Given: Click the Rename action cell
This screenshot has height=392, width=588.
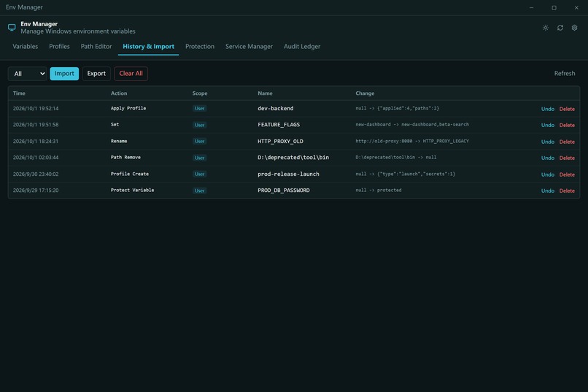Looking at the screenshot, I should [x=119, y=141].
